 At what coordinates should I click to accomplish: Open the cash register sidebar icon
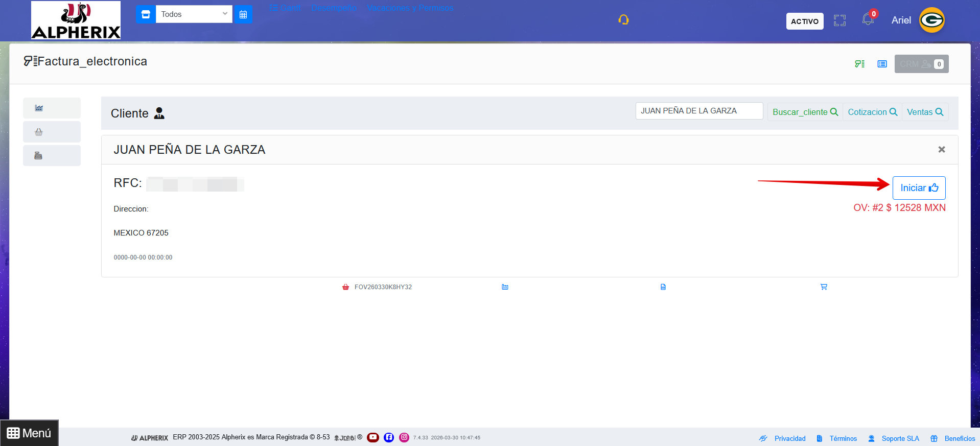click(x=38, y=156)
